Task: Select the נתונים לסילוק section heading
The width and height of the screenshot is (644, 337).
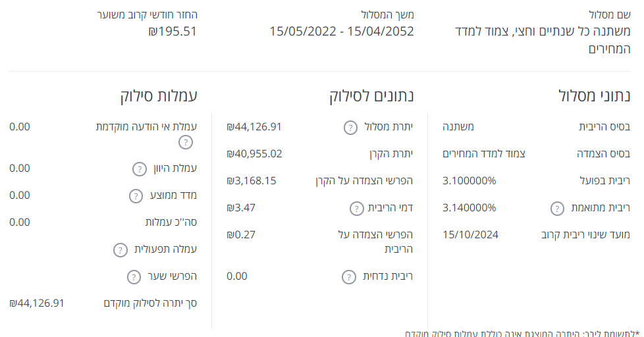Action: [372, 95]
